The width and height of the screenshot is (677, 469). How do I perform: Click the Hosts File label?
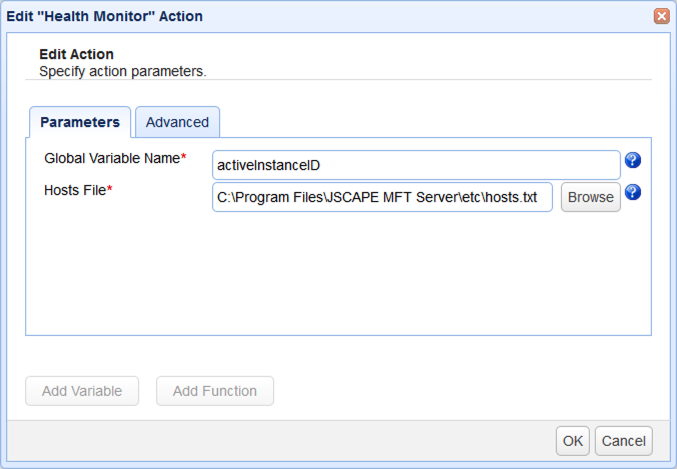[74, 190]
